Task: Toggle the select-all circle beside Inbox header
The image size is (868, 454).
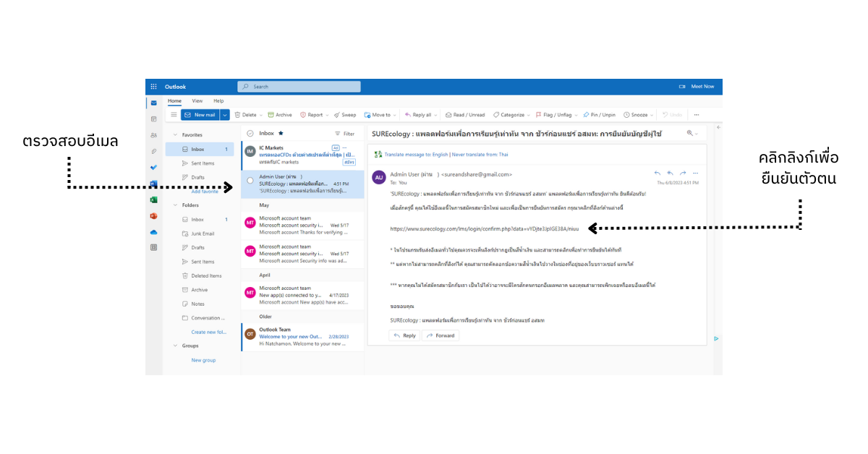Action: pyautogui.click(x=250, y=134)
